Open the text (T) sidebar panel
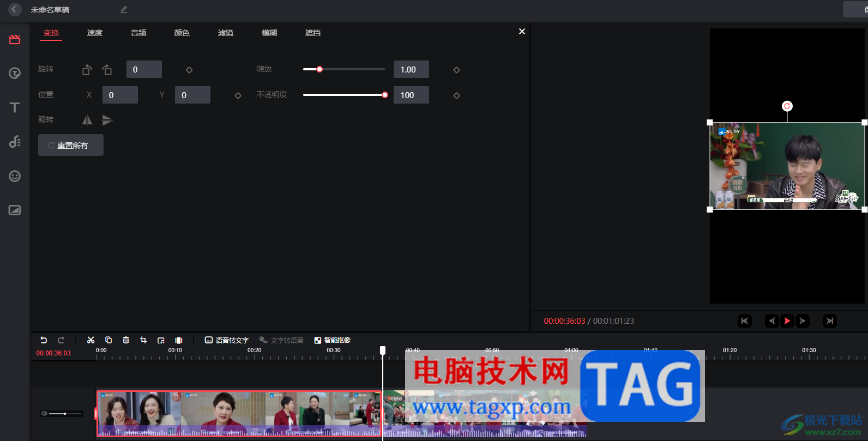 (x=15, y=107)
